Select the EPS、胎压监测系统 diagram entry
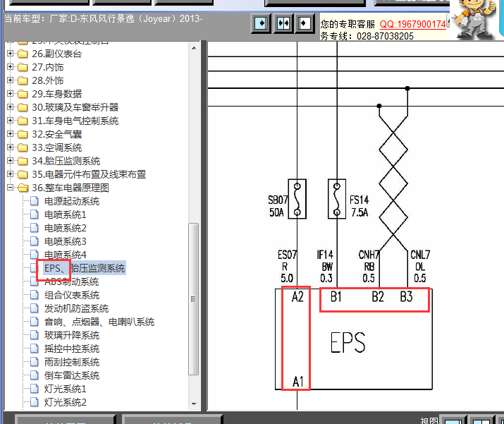 click(85, 268)
